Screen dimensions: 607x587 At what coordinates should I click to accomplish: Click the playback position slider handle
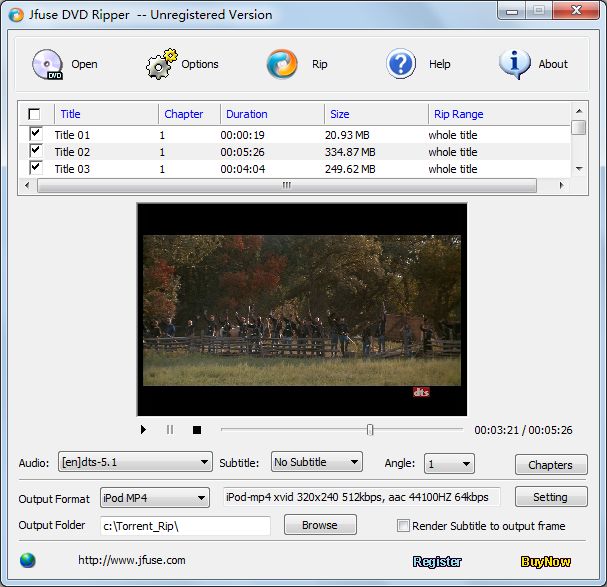pos(370,430)
